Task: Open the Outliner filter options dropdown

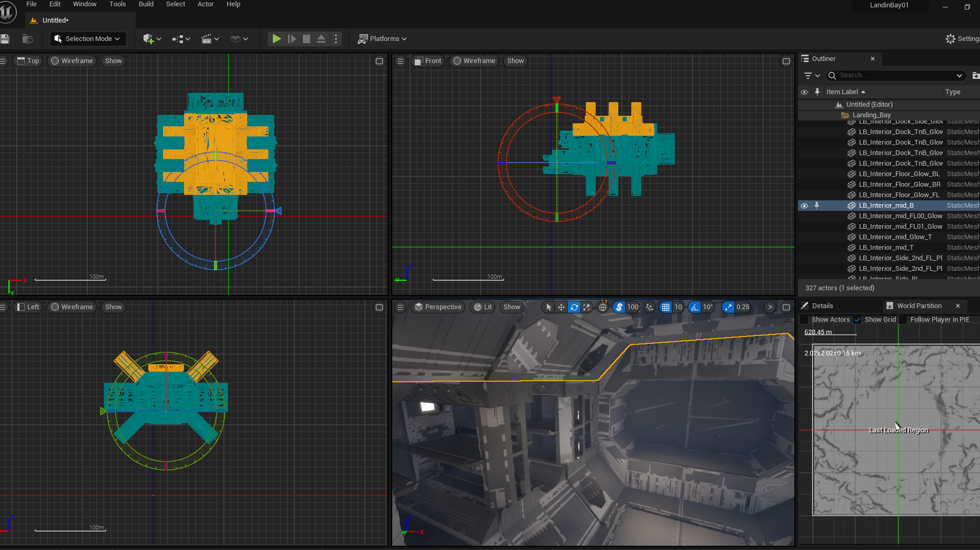Action: (x=812, y=76)
